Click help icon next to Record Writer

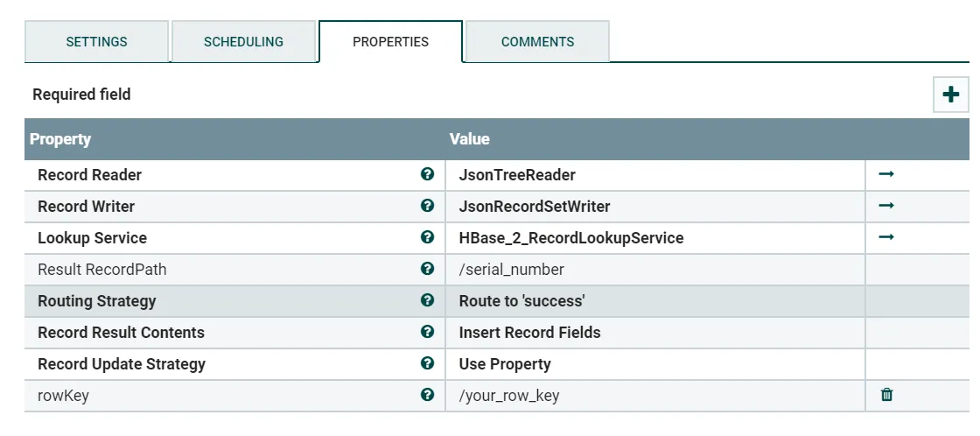pyautogui.click(x=427, y=206)
